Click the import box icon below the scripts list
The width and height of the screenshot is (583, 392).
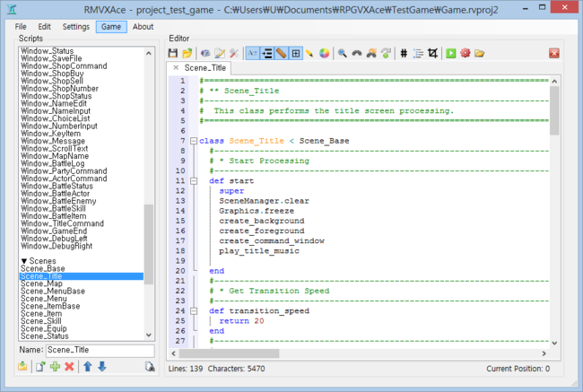tap(22, 367)
